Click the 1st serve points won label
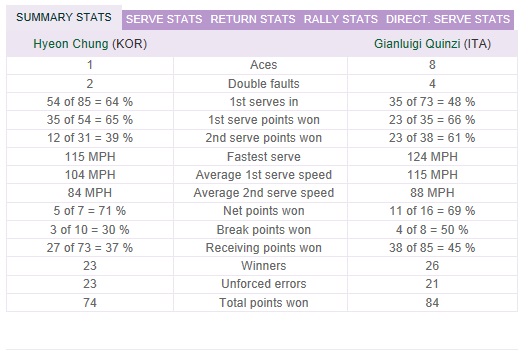Viewport: 530px width, 361px height. [x=264, y=120]
